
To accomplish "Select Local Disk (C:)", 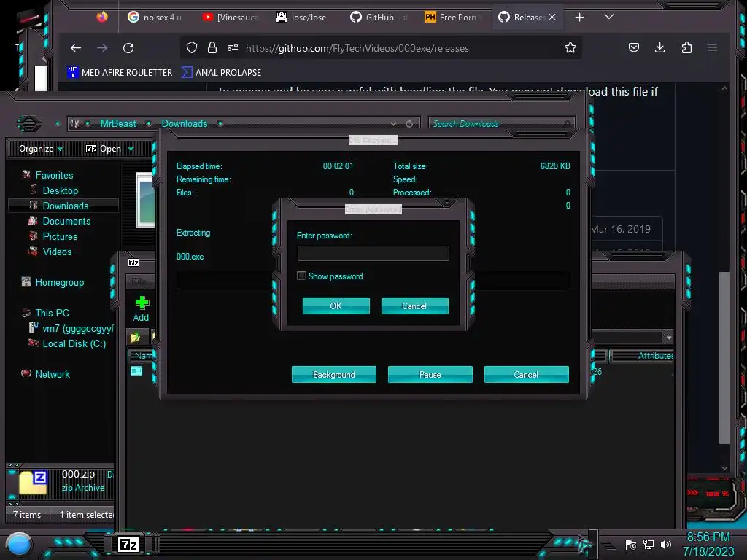I will pyautogui.click(x=74, y=343).
